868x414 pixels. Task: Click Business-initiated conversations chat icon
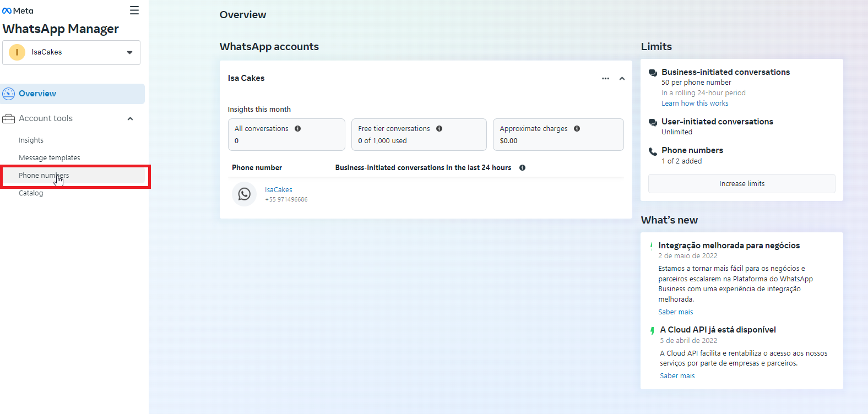coord(653,73)
